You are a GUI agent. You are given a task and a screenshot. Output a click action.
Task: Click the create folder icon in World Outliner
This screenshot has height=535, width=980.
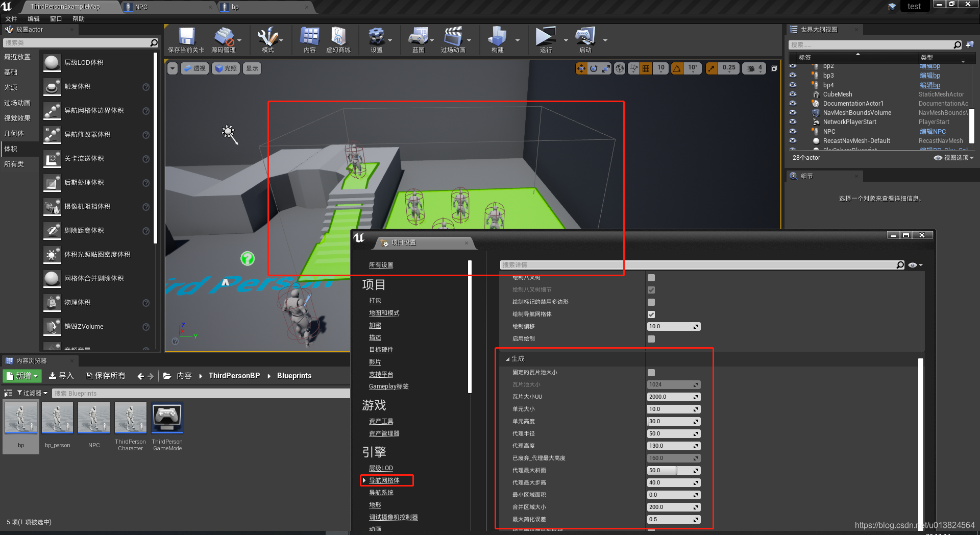tap(969, 45)
